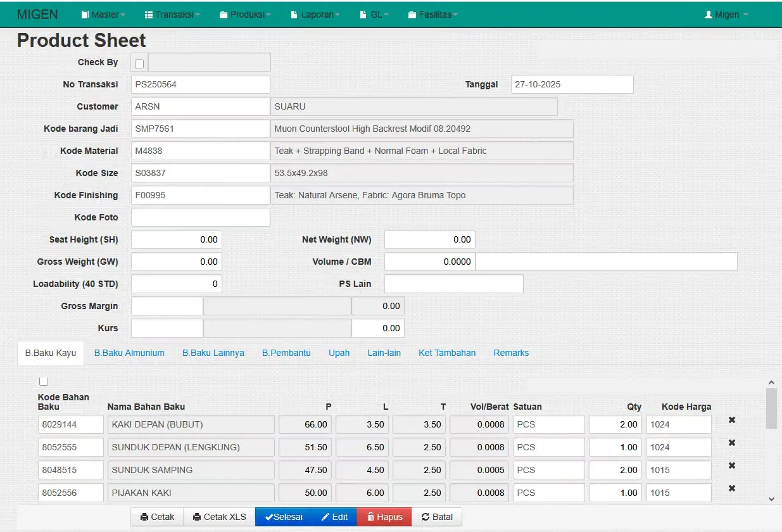Click the Qty field for KAKI DEPAN (BUBUT)
This screenshot has width=782, height=532.
tap(615, 424)
